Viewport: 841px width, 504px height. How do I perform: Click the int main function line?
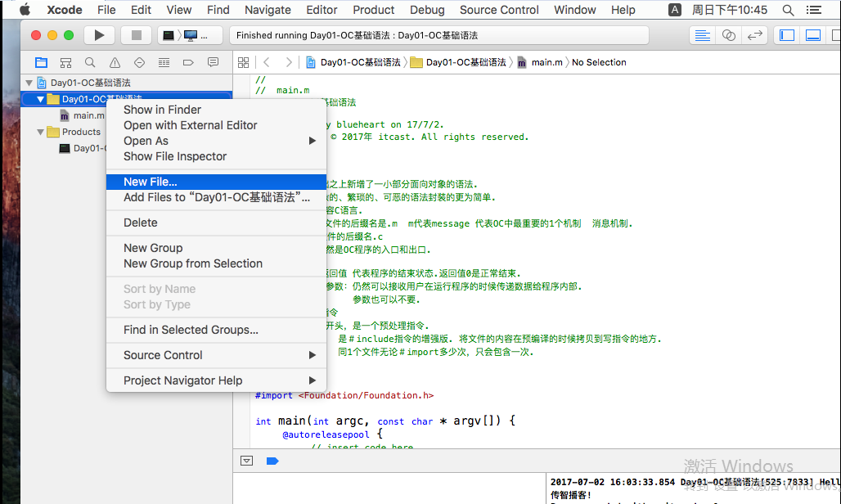385,421
